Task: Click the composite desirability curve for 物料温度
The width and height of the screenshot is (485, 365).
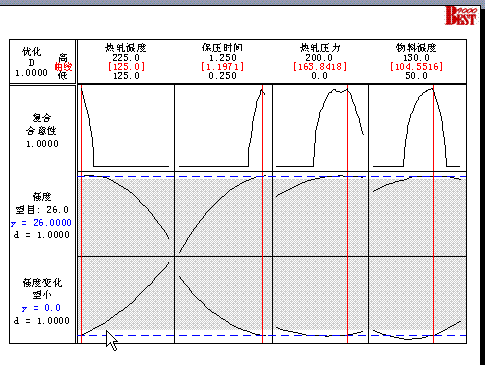Action: [x=410, y=120]
